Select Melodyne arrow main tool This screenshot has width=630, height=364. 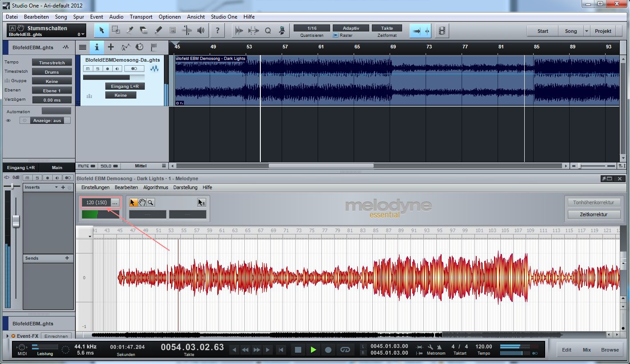(133, 202)
